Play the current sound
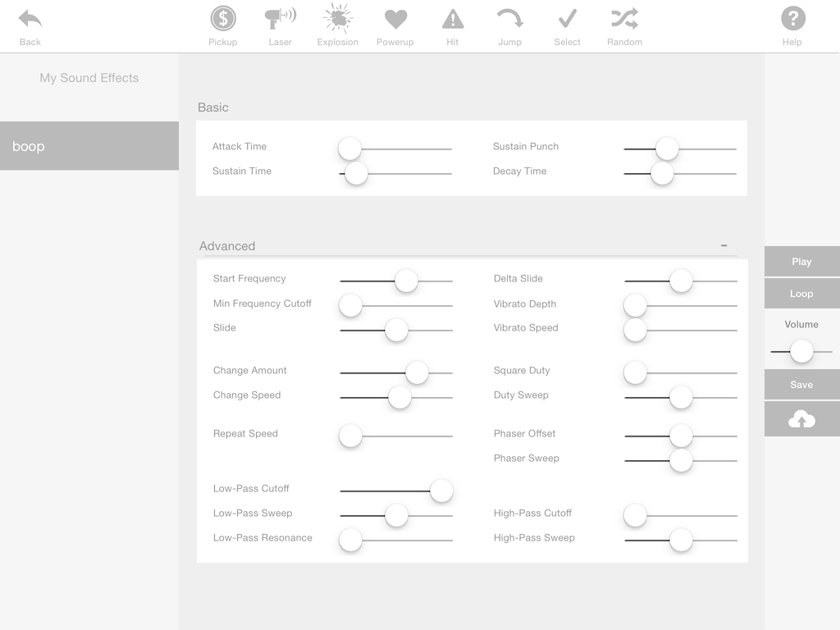Image resolution: width=840 pixels, height=630 pixels. point(802,262)
